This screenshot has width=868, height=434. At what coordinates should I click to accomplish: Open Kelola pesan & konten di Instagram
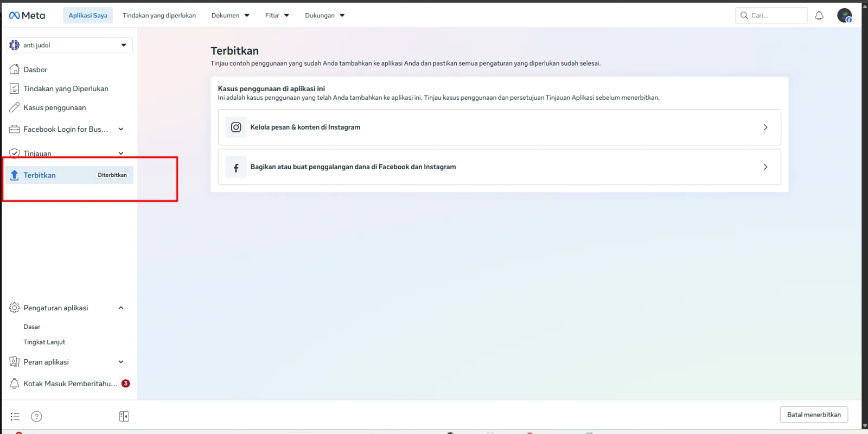(x=499, y=127)
